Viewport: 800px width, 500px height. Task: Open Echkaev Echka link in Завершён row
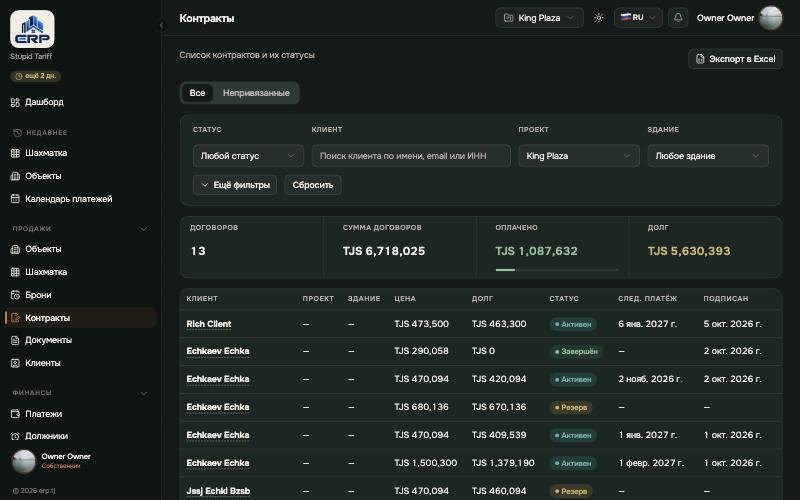(x=218, y=351)
